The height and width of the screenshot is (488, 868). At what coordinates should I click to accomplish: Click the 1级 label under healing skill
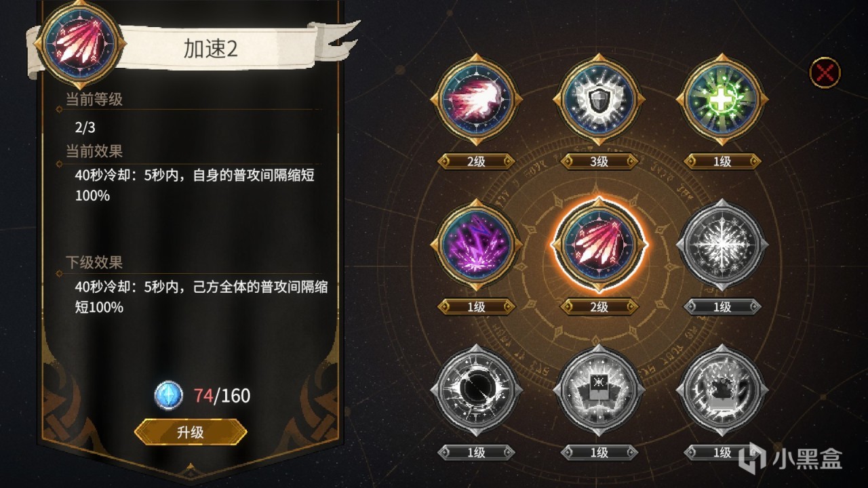[x=722, y=161]
